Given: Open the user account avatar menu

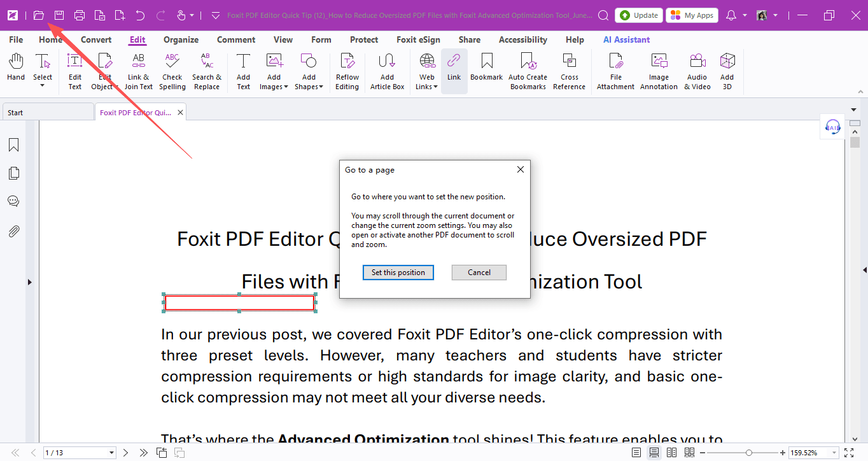Looking at the screenshot, I should click(x=767, y=15).
